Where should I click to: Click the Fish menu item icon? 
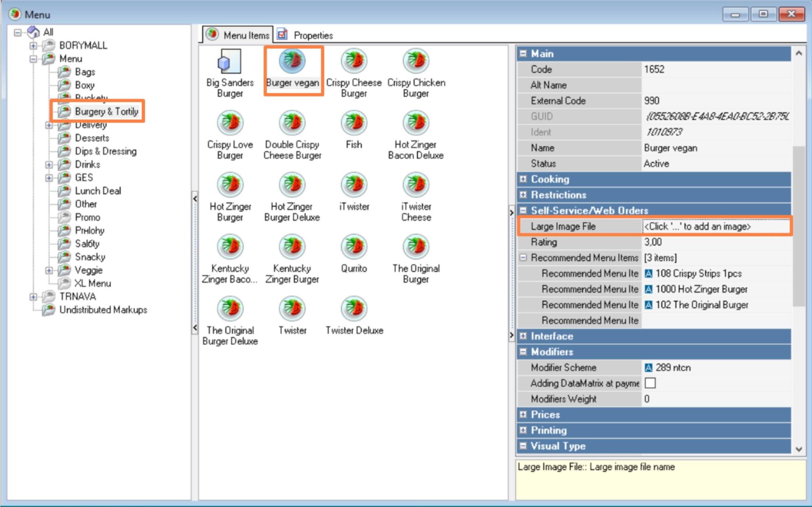[354, 123]
